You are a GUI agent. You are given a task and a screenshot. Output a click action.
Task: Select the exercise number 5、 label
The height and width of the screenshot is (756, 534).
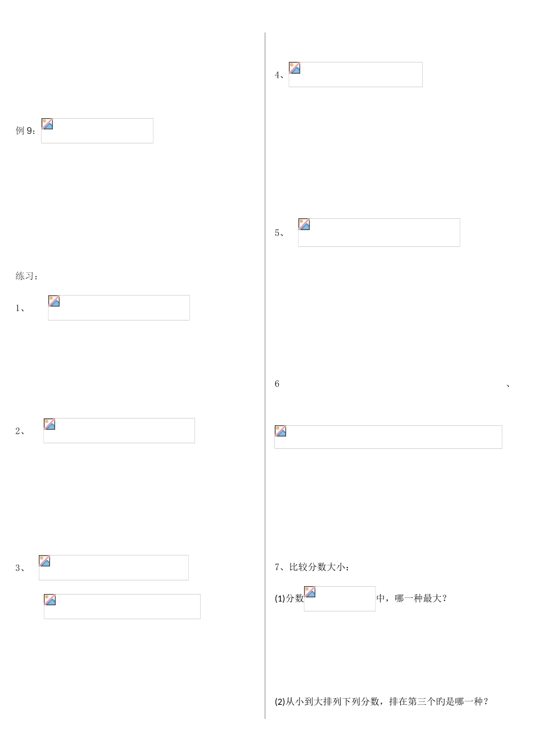point(280,233)
